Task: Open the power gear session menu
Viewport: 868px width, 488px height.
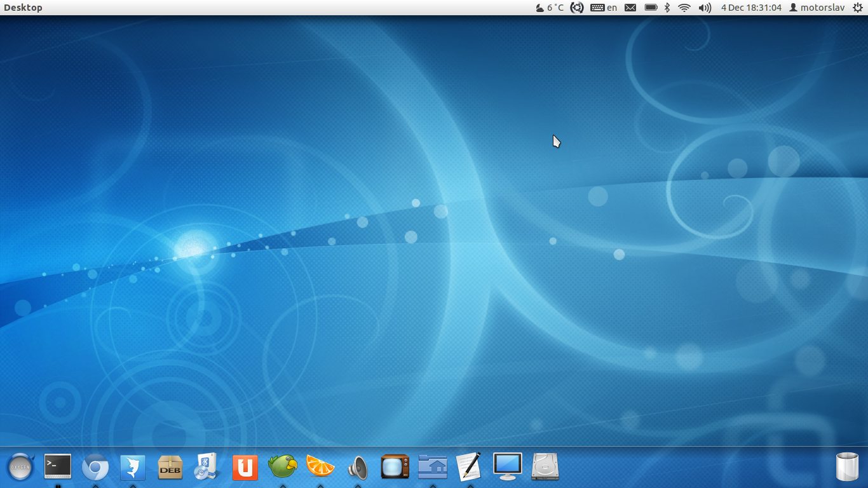Action: pyautogui.click(x=857, y=8)
